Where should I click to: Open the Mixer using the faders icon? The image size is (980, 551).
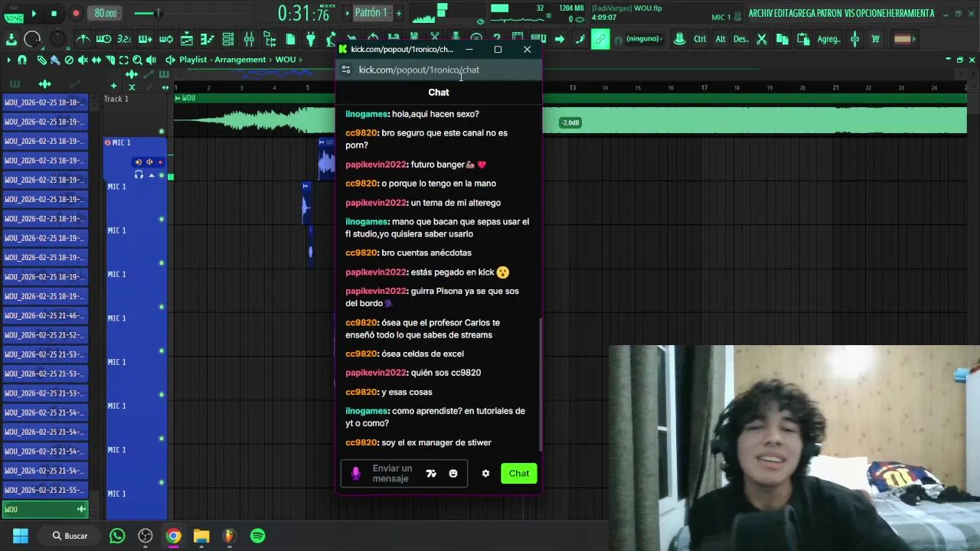pos(249,39)
